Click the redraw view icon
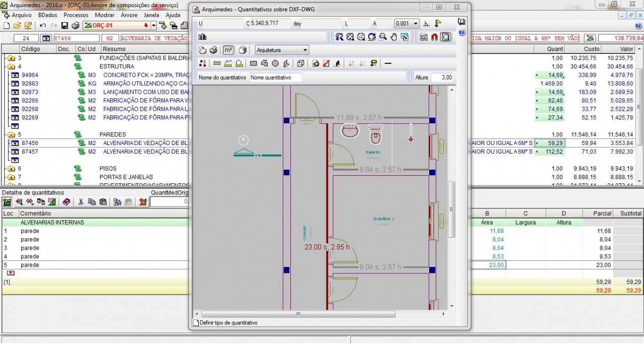 [x=372, y=37]
